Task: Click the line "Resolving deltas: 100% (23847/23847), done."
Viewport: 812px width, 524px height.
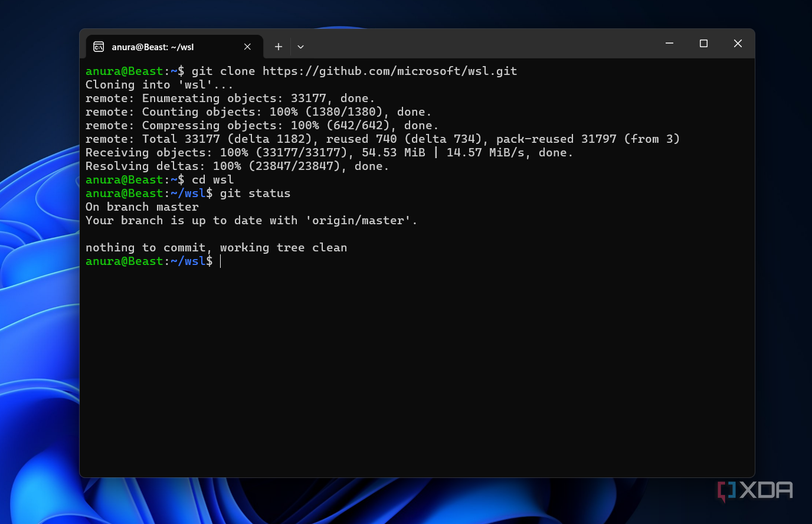Action: pos(237,166)
